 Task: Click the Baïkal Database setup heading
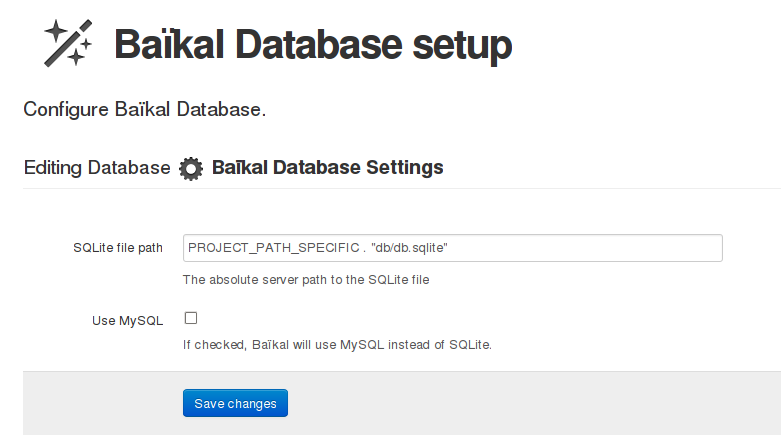tap(313, 45)
